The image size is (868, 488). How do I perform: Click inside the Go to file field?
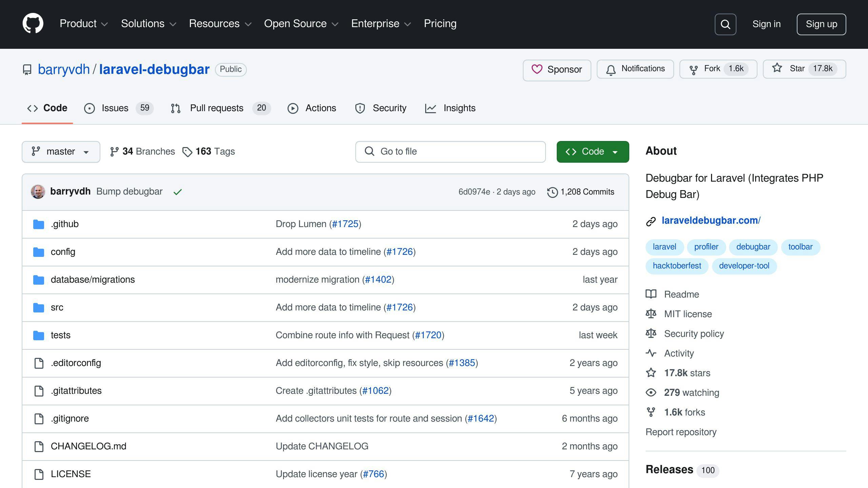(x=450, y=151)
